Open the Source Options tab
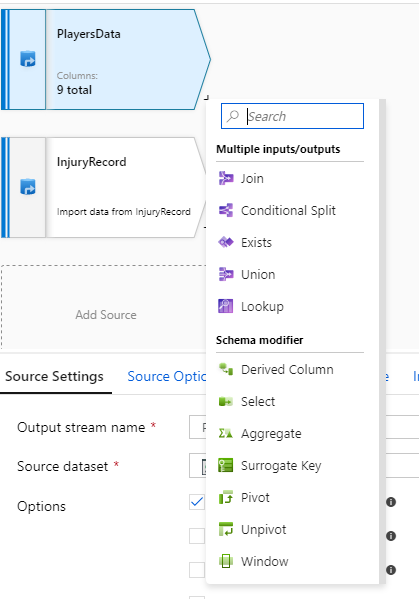Image resolution: width=419 pixels, height=599 pixels. (x=167, y=377)
